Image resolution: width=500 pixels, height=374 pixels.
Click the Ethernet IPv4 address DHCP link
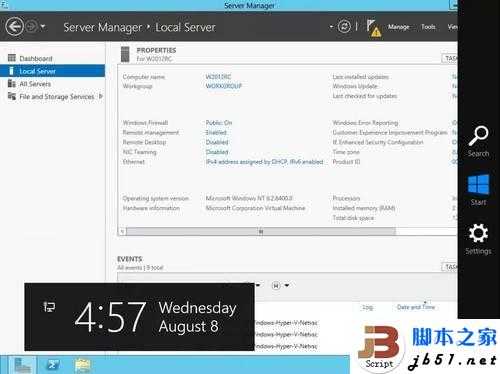[x=265, y=162]
